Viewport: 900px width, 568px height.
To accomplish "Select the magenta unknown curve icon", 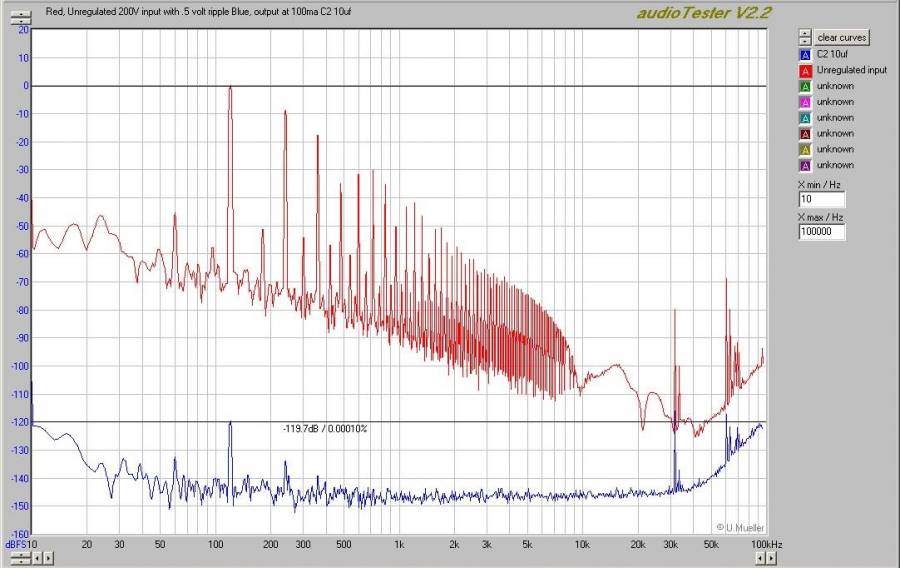I will 804,102.
